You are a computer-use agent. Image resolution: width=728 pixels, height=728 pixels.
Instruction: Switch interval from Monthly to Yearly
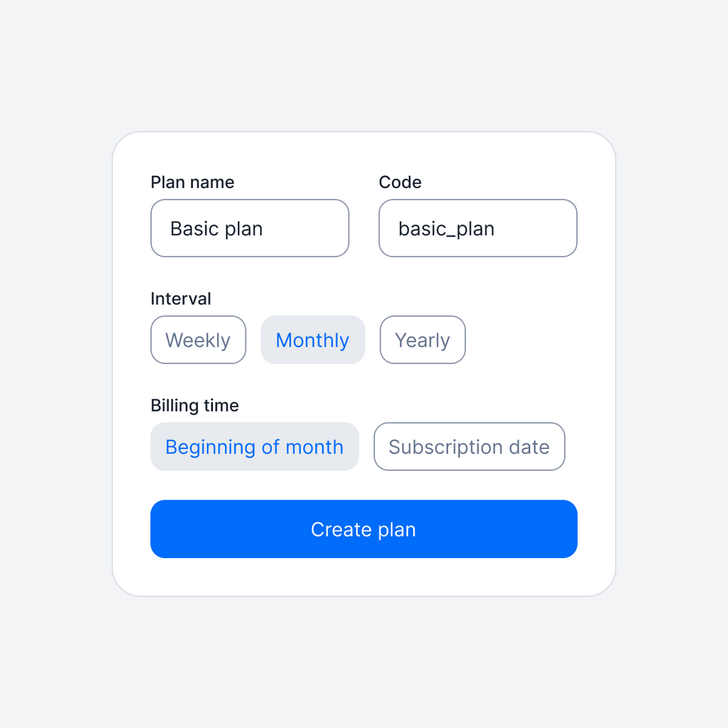pyautogui.click(x=422, y=340)
